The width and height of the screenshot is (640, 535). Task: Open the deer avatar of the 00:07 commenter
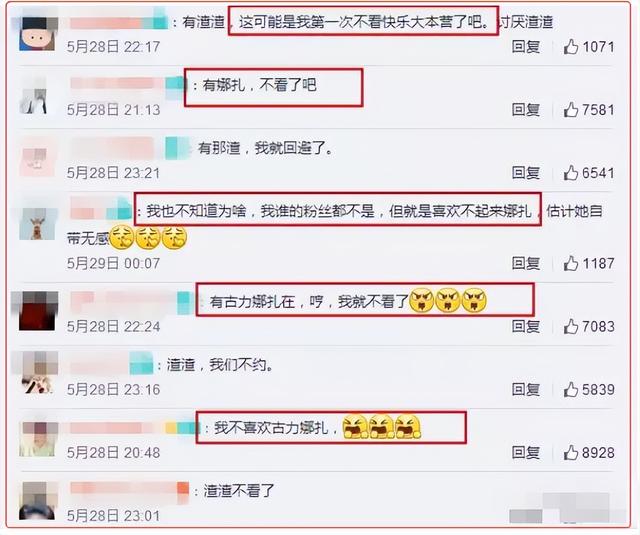click(x=37, y=224)
